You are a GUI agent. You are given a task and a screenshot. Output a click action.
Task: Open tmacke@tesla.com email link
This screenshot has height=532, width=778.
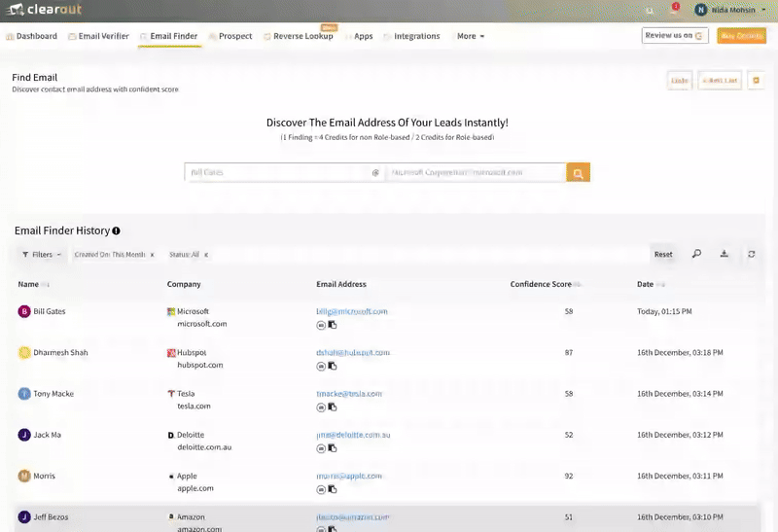point(349,394)
